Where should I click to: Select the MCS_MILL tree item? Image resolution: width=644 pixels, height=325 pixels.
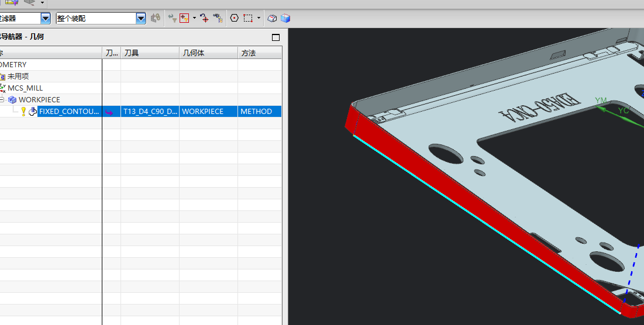(x=25, y=88)
